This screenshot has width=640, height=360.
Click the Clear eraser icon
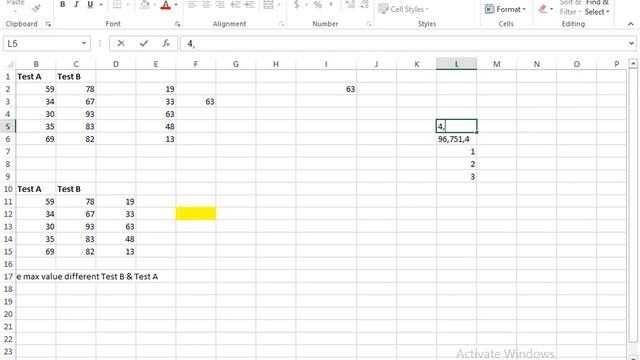tap(542, 9)
